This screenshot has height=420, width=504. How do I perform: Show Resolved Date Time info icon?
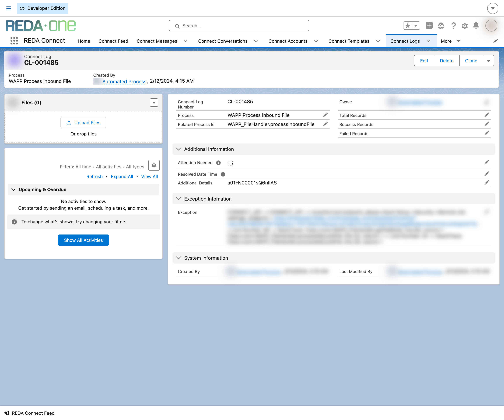pyautogui.click(x=223, y=174)
